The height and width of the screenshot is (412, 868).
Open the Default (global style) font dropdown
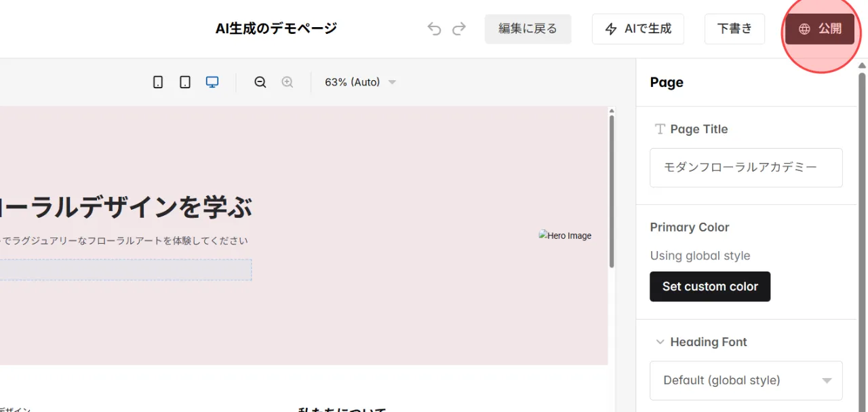[x=746, y=380]
